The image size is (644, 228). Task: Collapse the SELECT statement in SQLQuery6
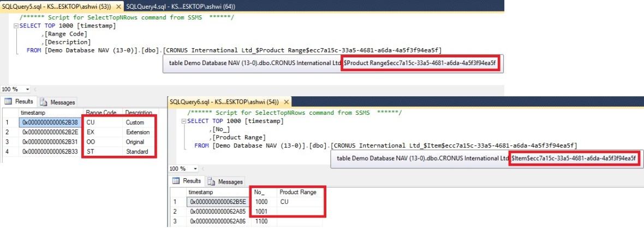click(x=184, y=121)
